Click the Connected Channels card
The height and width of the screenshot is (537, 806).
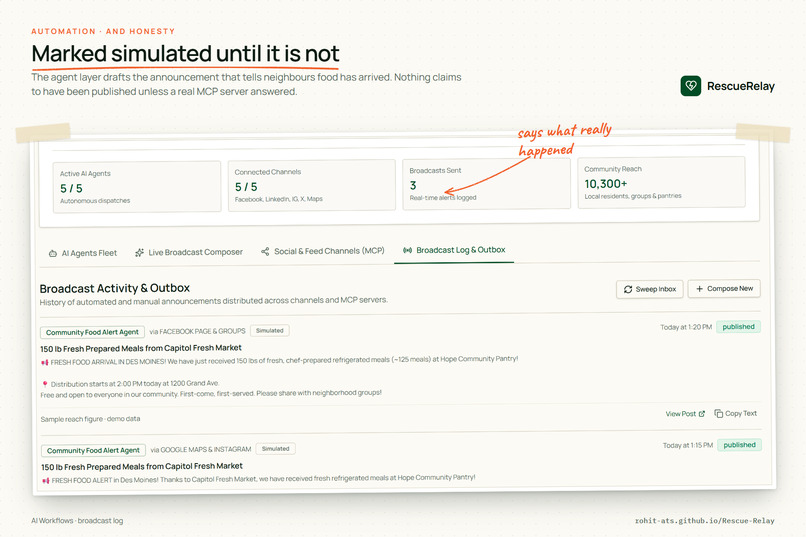click(312, 185)
